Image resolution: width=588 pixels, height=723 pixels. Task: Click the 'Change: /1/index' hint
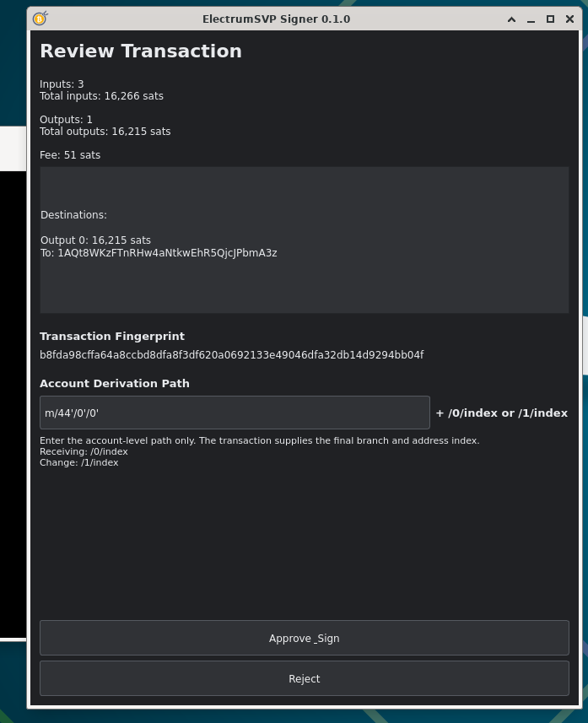tap(78, 462)
